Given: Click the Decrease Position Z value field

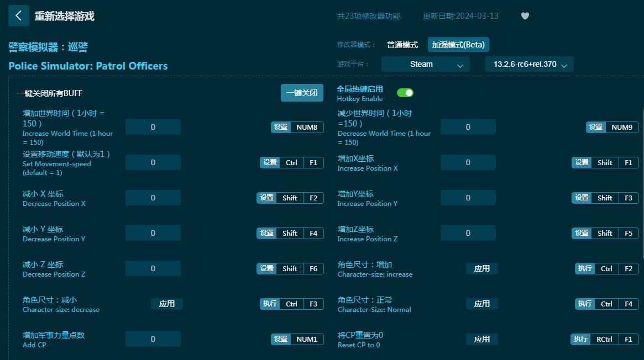Looking at the screenshot, I should (x=153, y=268).
